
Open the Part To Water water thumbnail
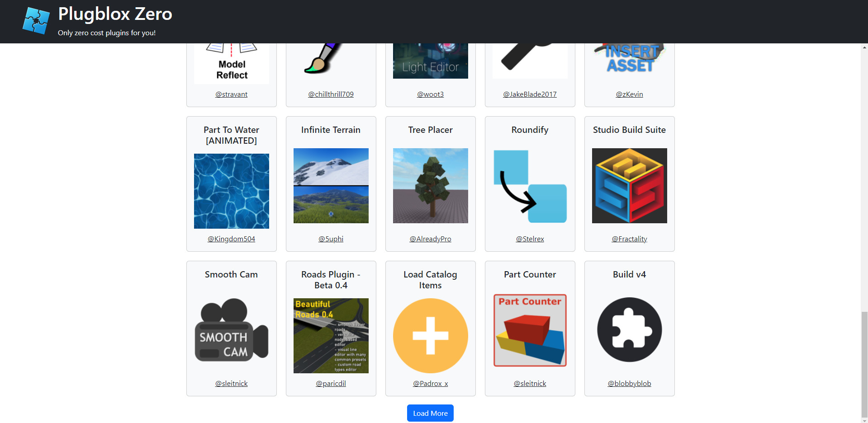point(231,191)
